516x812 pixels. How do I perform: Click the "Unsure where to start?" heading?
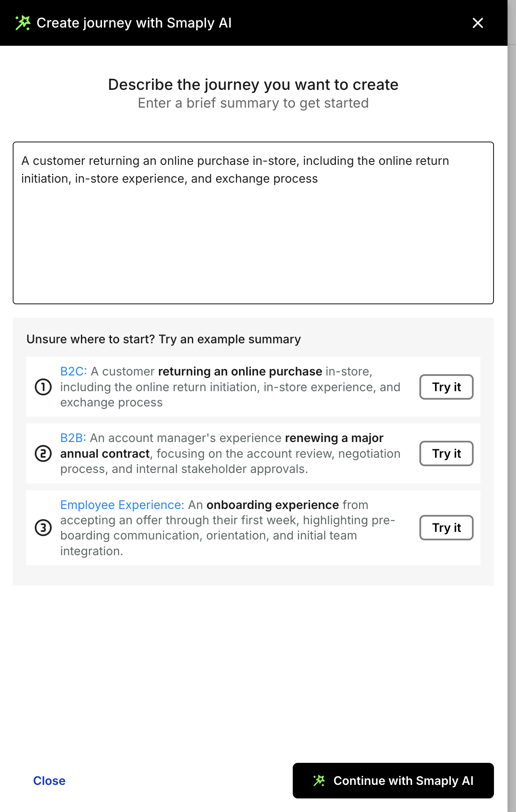(x=164, y=339)
